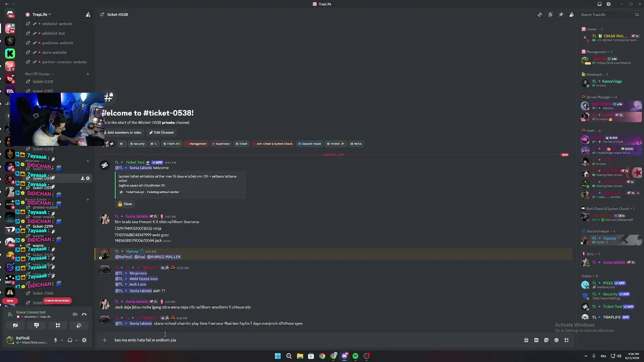Open the sticker picker

[x=546, y=340]
